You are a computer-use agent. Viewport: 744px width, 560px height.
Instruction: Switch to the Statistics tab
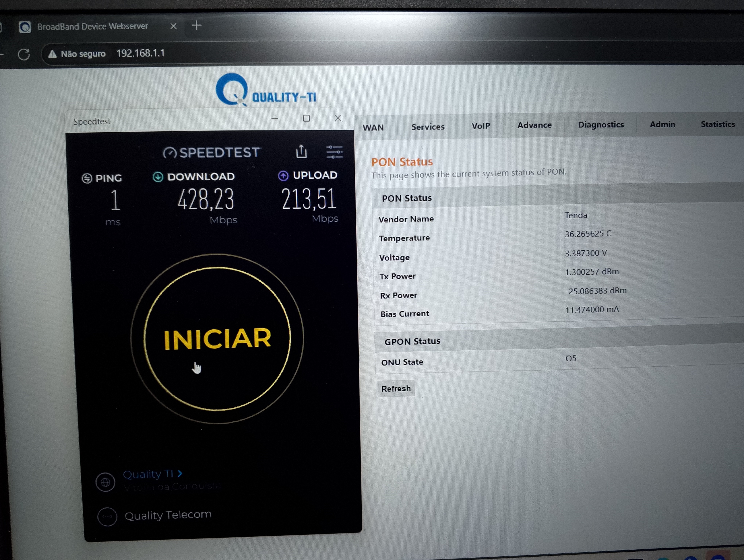[717, 124]
